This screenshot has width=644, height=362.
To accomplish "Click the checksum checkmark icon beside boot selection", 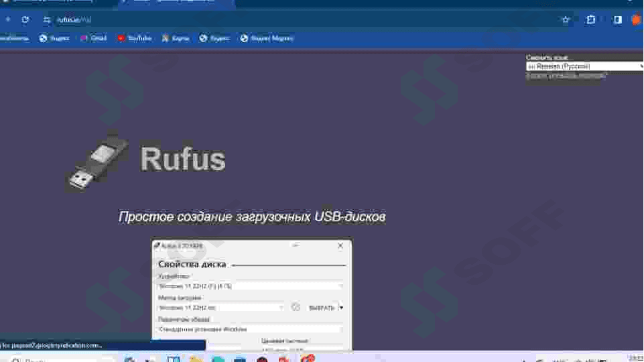I will tap(296, 307).
